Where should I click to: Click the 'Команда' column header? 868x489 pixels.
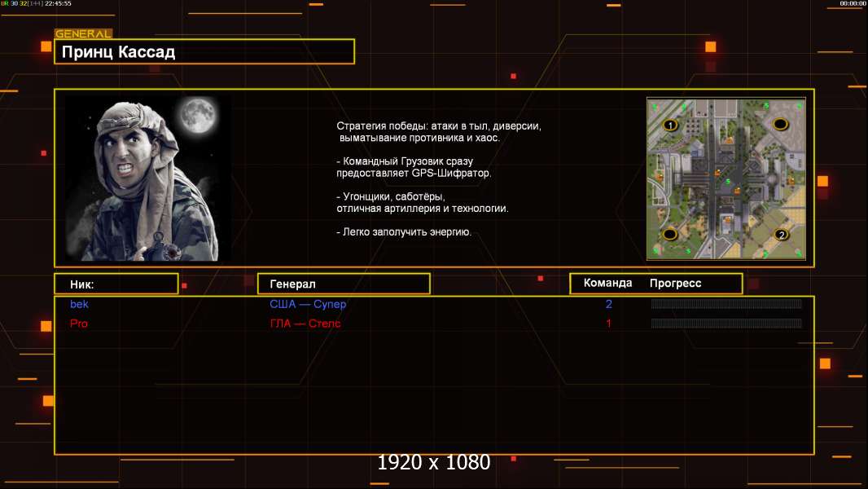[607, 283]
